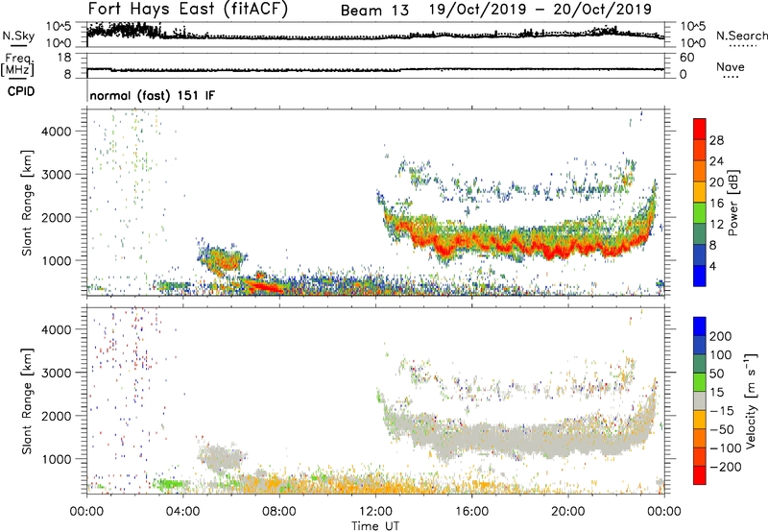768x532 pixels.
Task: Click the '60' tick on the Nave axis
Action: [x=686, y=58]
